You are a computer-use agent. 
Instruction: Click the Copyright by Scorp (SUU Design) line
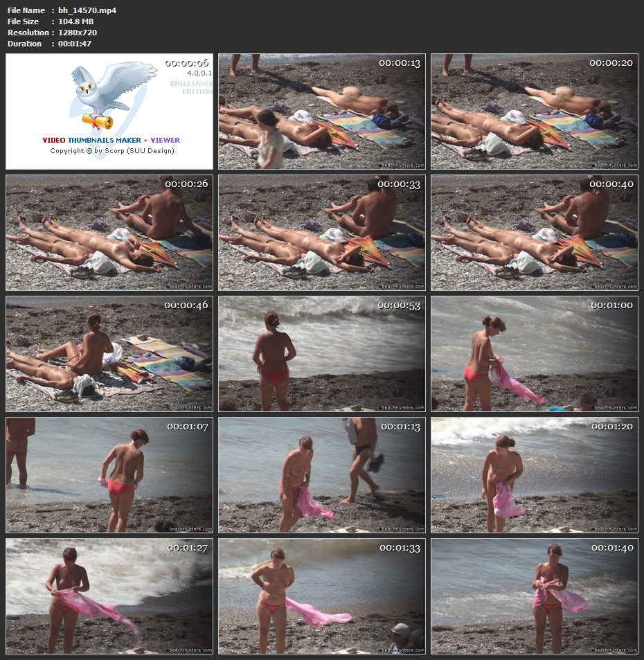[111, 151]
